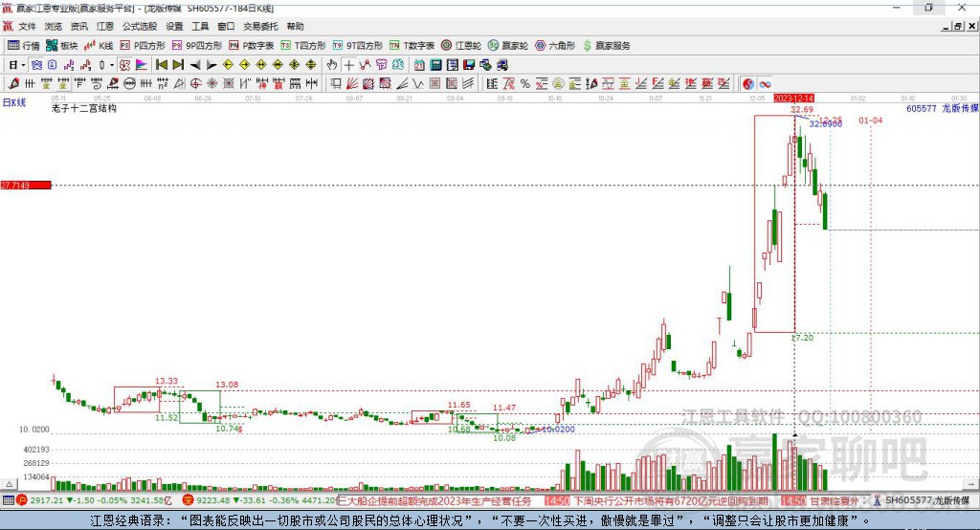
Task: Jump to last bar icon
Action: pos(178,65)
